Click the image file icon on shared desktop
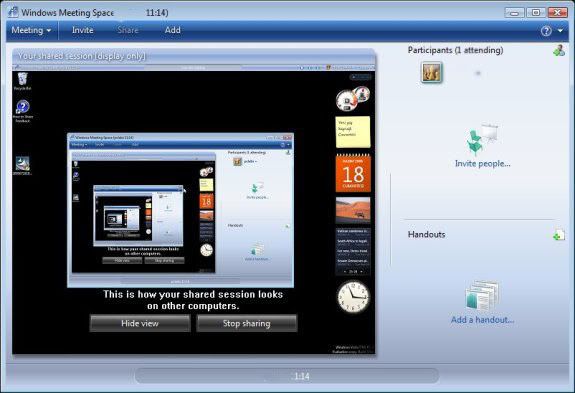 pos(22,166)
